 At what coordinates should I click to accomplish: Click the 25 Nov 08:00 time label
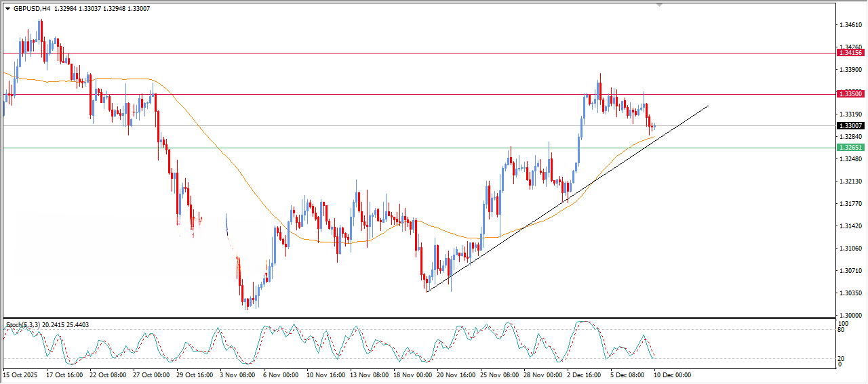click(498, 375)
